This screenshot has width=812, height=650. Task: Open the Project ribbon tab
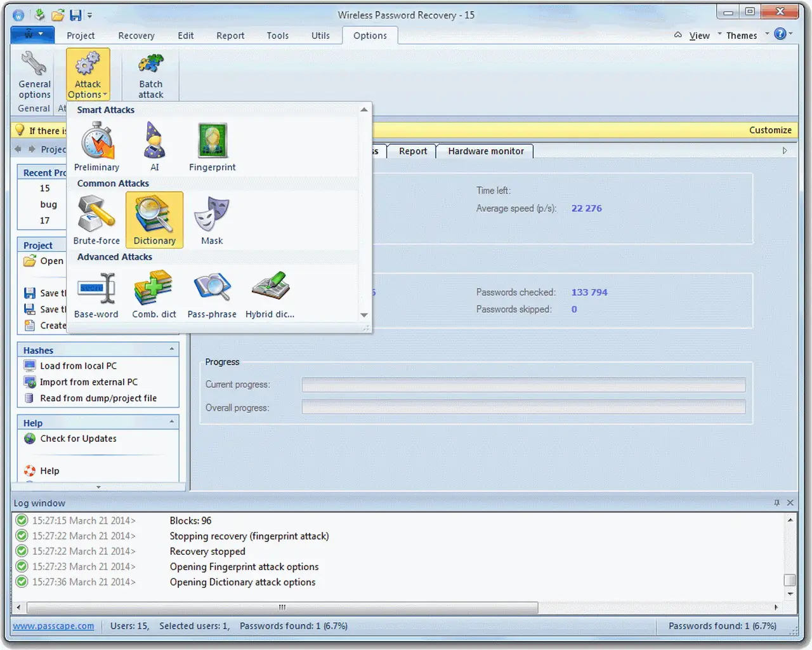pos(81,36)
